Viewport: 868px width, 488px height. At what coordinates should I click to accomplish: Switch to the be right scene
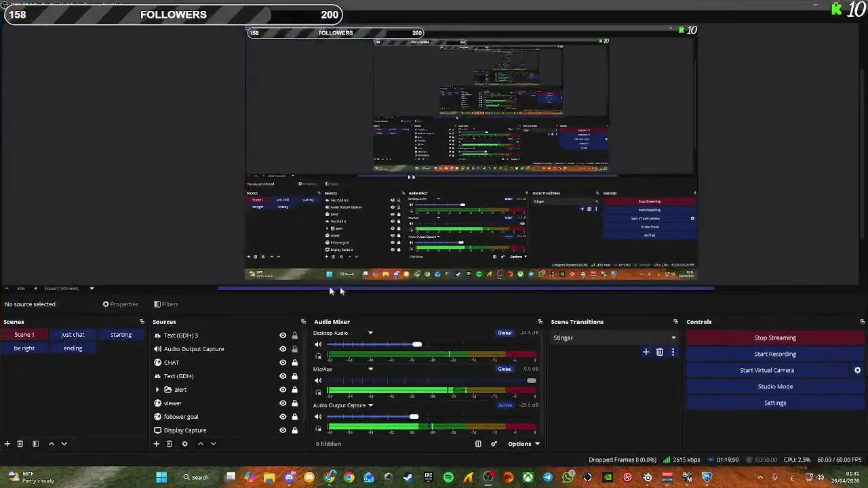(x=24, y=348)
